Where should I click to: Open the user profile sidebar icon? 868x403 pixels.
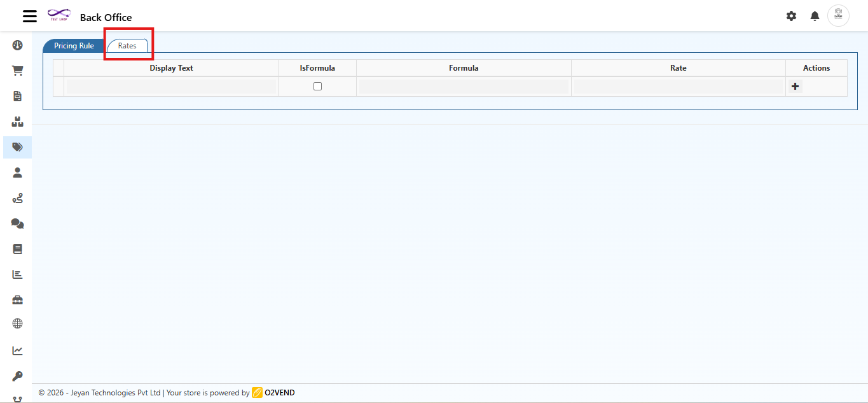point(18,173)
